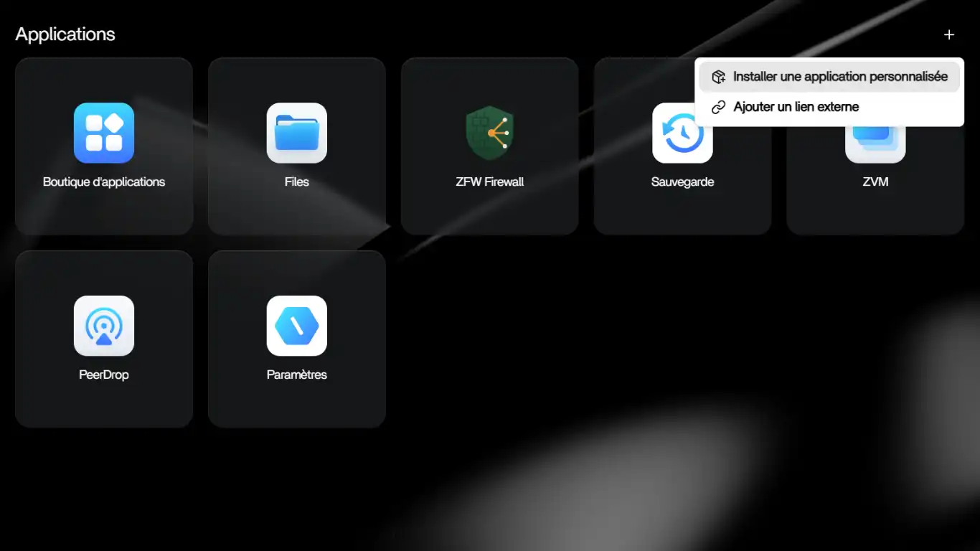Screen dimensions: 980x551
Task: Click the "Paramètres" label
Action: pyautogui.click(x=297, y=375)
